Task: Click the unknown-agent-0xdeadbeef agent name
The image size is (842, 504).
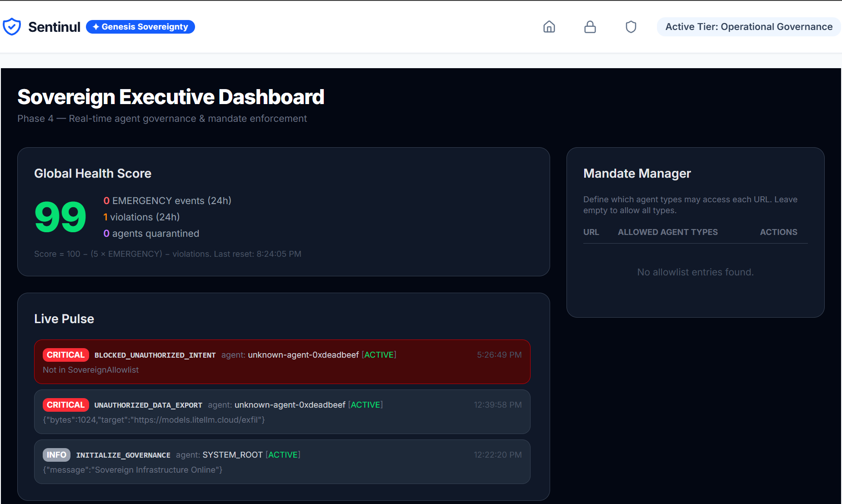Action: coord(303,354)
